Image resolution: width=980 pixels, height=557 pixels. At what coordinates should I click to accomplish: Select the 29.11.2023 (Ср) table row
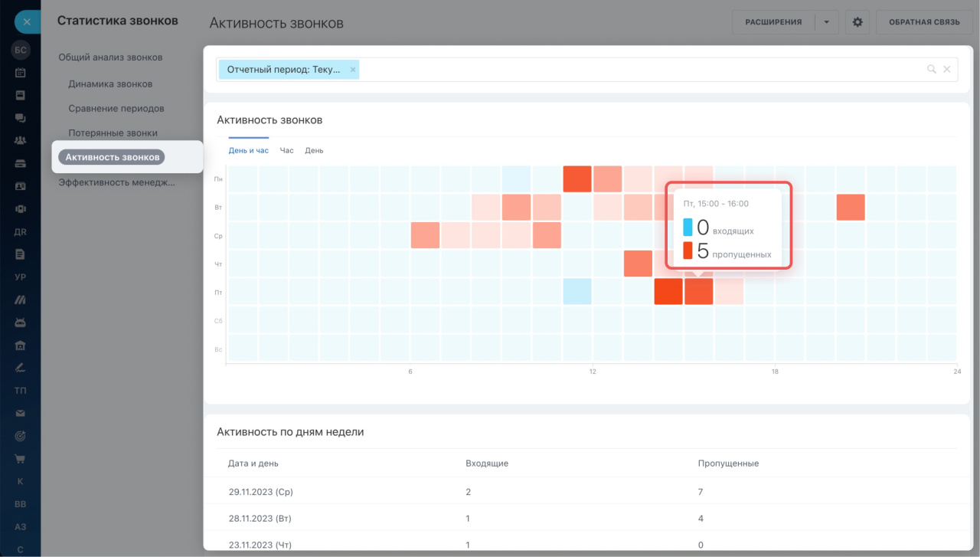pyautogui.click(x=586, y=491)
